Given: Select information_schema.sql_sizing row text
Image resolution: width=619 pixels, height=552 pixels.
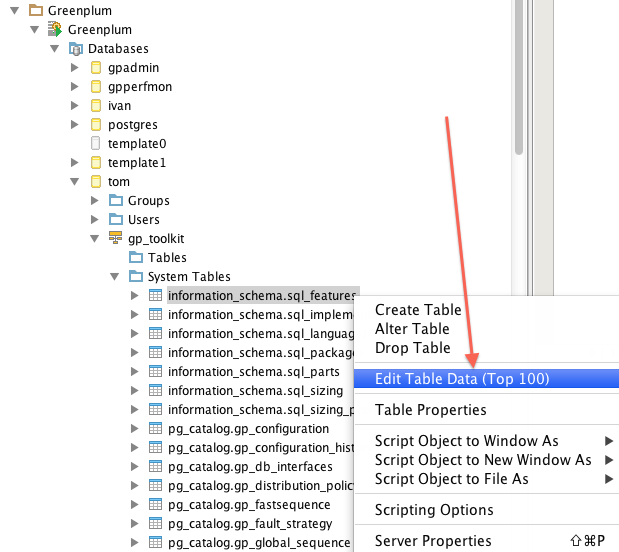Looking at the screenshot, I should click(255, 391).
